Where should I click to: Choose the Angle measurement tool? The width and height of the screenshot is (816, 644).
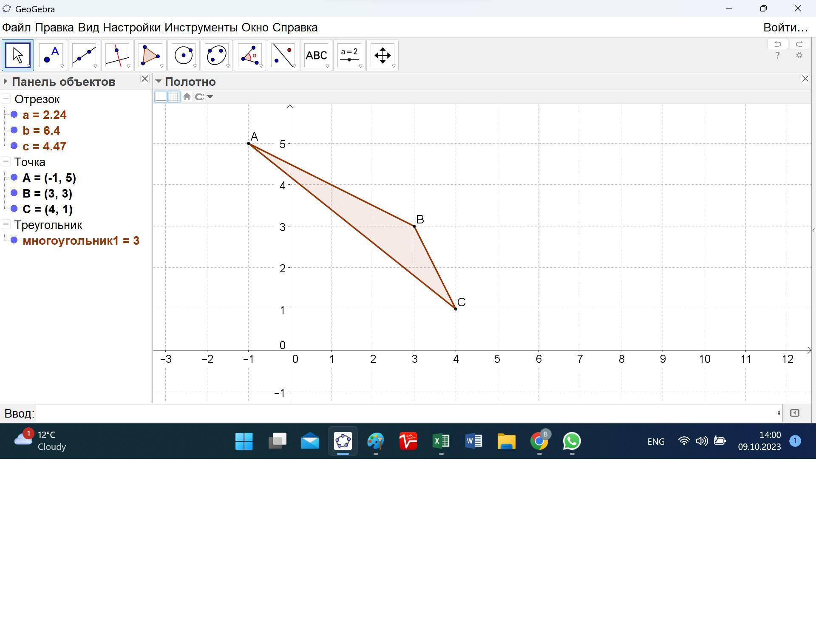pos(249,55)
